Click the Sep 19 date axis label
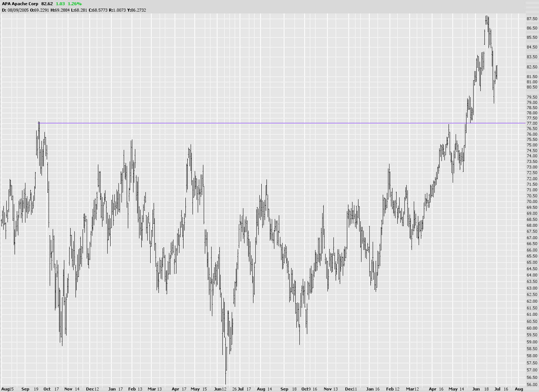This screenshot has width=539, height=392. click(30, 389)
